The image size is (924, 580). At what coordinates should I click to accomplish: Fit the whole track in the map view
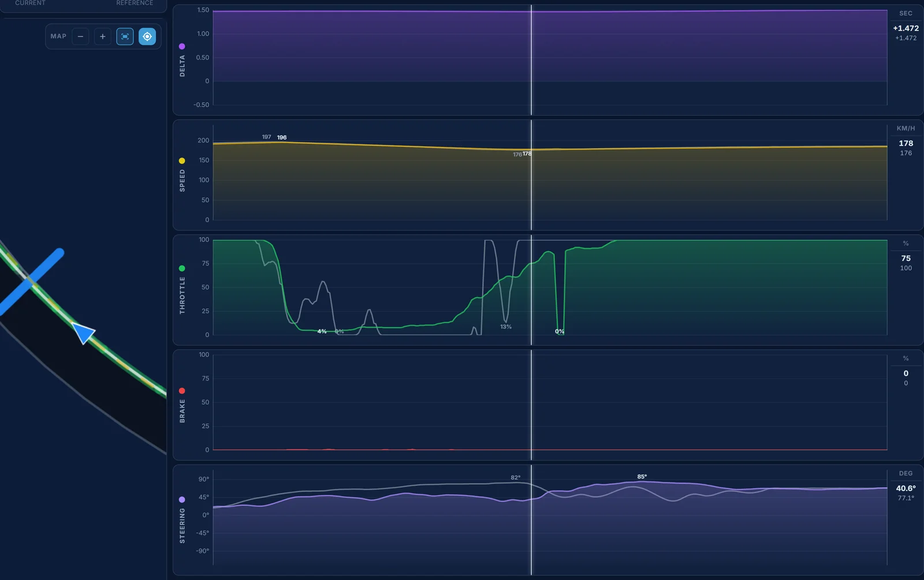[x=125, y=36]
